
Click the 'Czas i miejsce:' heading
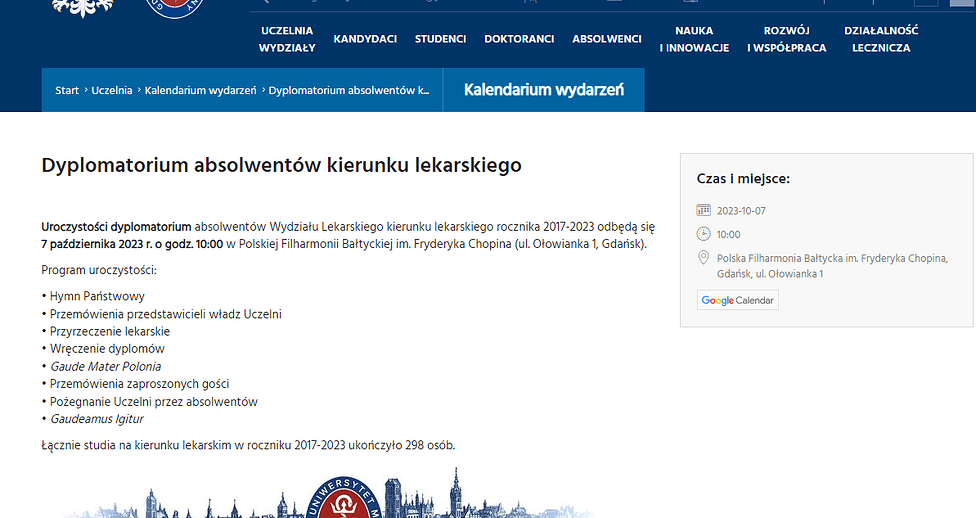(743, 179)
